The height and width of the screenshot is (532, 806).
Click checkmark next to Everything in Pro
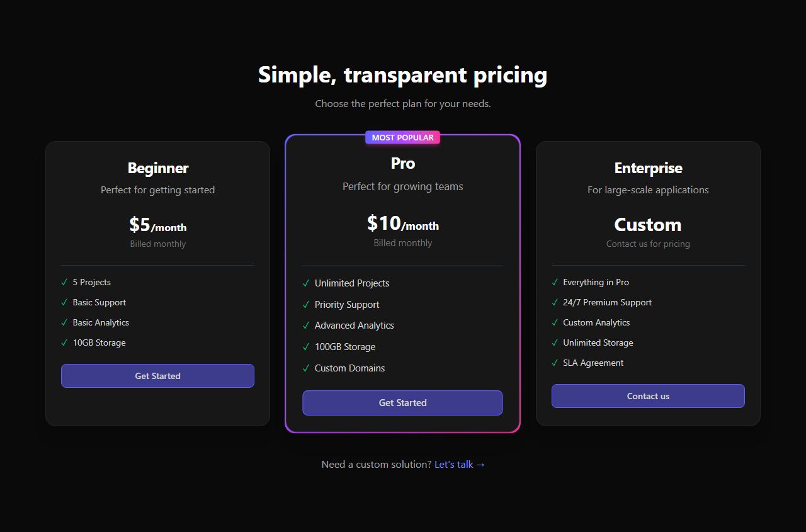pyautogui.click(x=555, y=282)
